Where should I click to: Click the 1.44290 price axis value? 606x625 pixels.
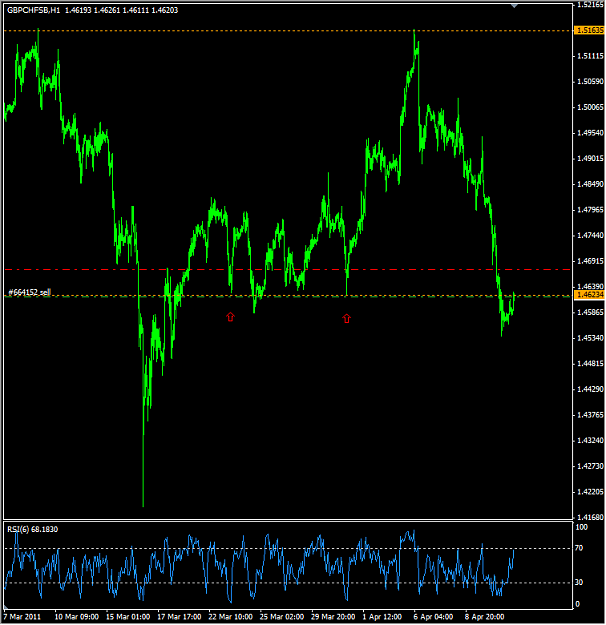[590, 389]
